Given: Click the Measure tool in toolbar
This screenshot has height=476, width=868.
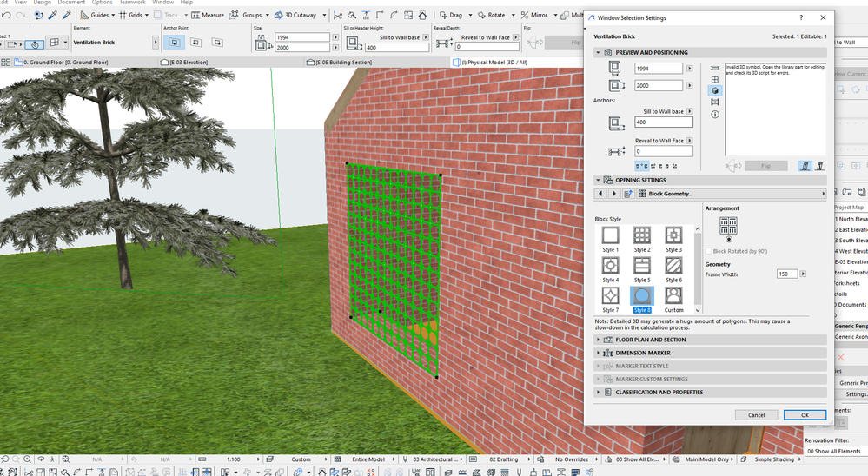Looking at the screenshot, I should pyautogui.click(x=208, y=15).
